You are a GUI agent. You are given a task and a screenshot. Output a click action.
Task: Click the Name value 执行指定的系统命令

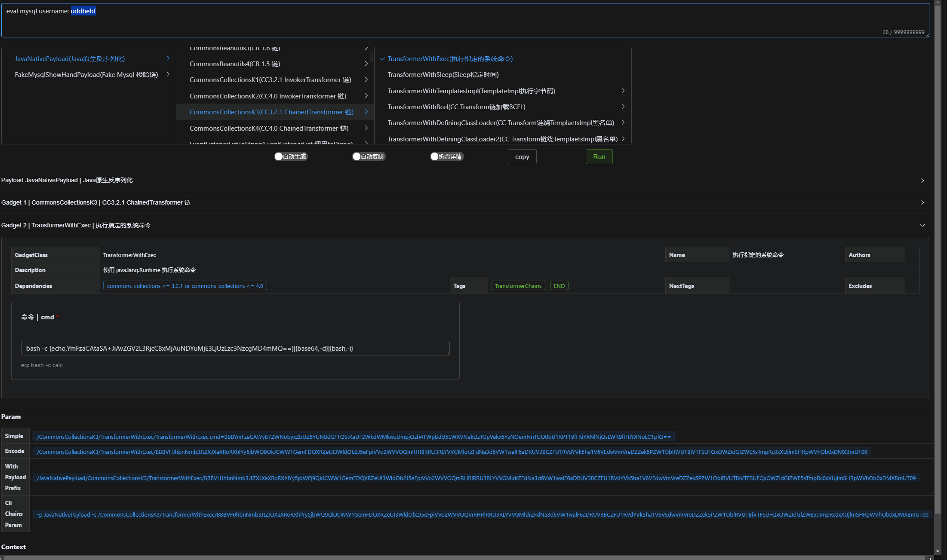758,255
